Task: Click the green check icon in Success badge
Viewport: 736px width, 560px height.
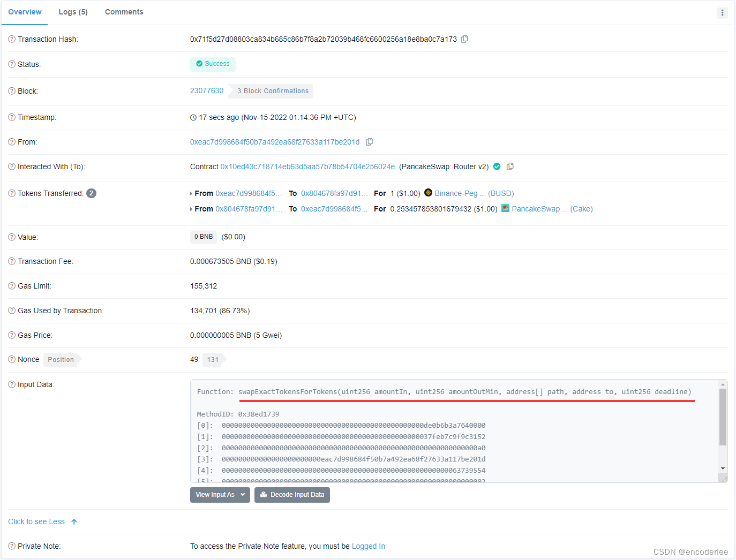Action: (x=199, y=64)
